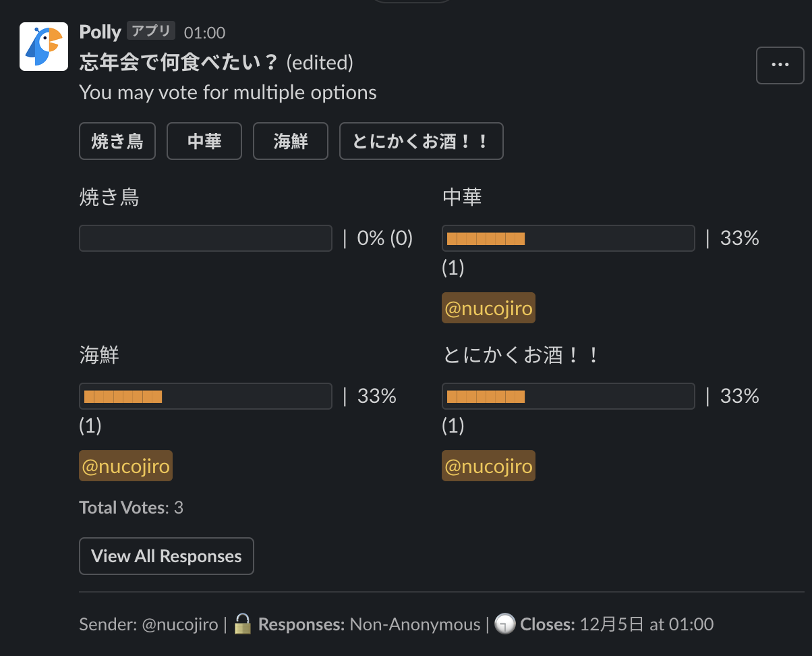Vote for 焼き鳥 option button
The width and height of the screenshot is (812, 656).
pos(117,141)
